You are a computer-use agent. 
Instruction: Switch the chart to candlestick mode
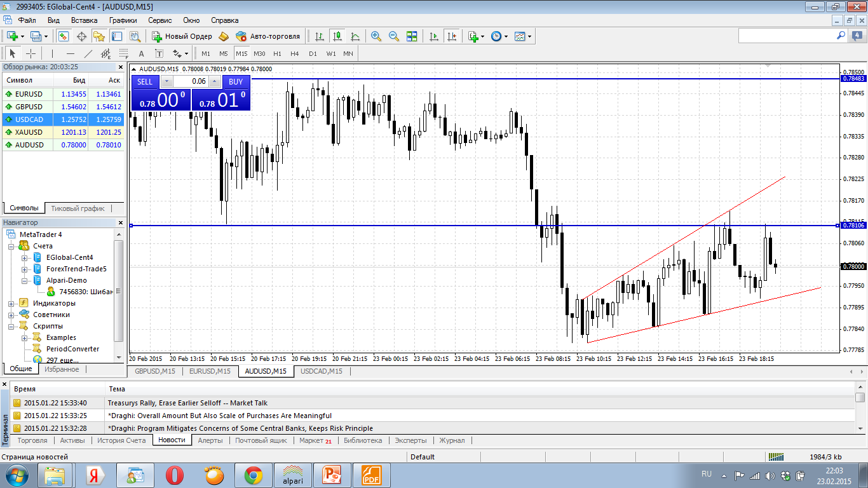click(337, 36)
